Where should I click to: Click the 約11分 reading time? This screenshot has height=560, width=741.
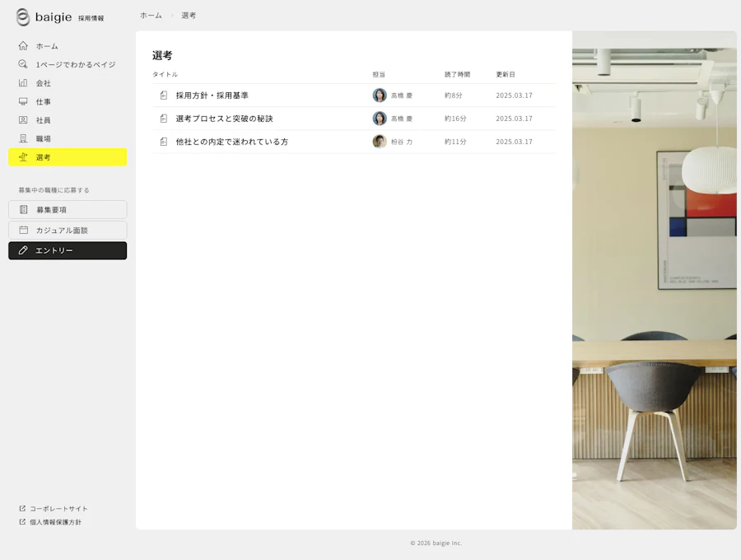455,142
